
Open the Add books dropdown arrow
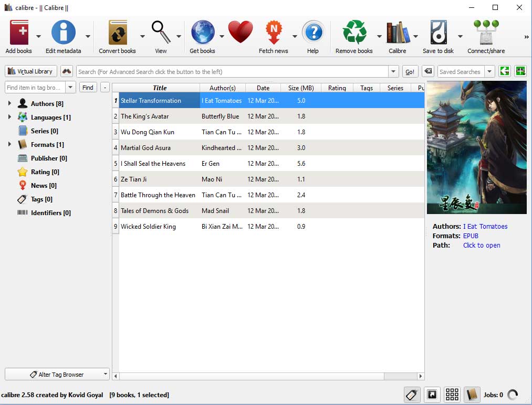pyautogui.click(x=38, y=36)
